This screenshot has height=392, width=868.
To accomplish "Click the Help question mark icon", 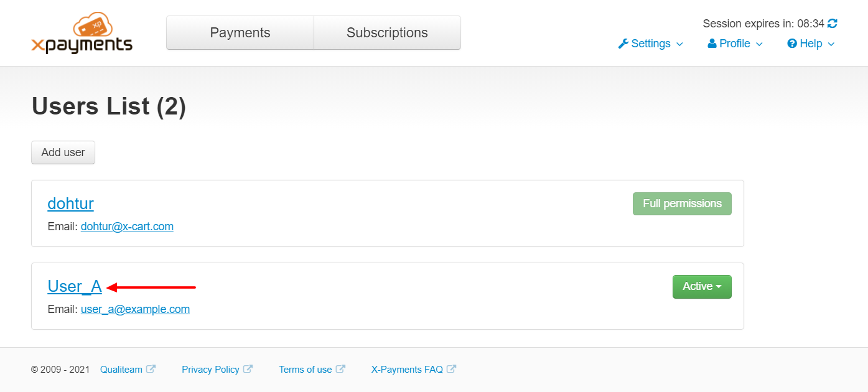I will click(792, 44).
